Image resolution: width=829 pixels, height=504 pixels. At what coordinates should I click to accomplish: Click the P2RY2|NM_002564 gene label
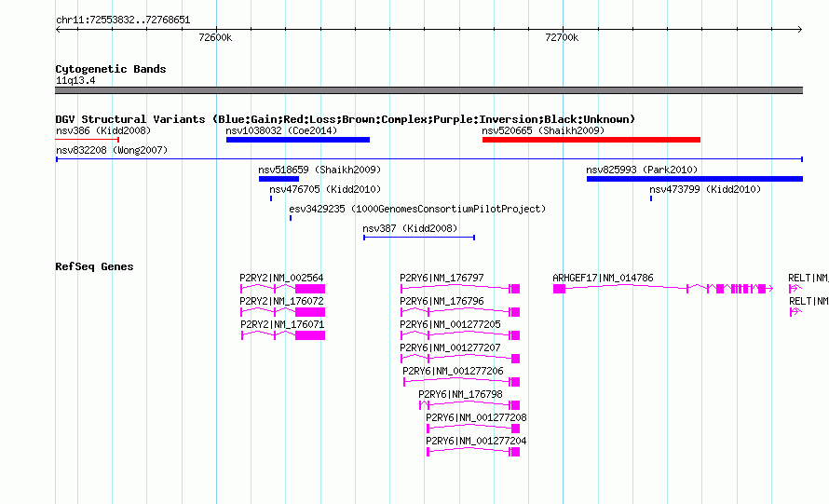tap(281, 278)
